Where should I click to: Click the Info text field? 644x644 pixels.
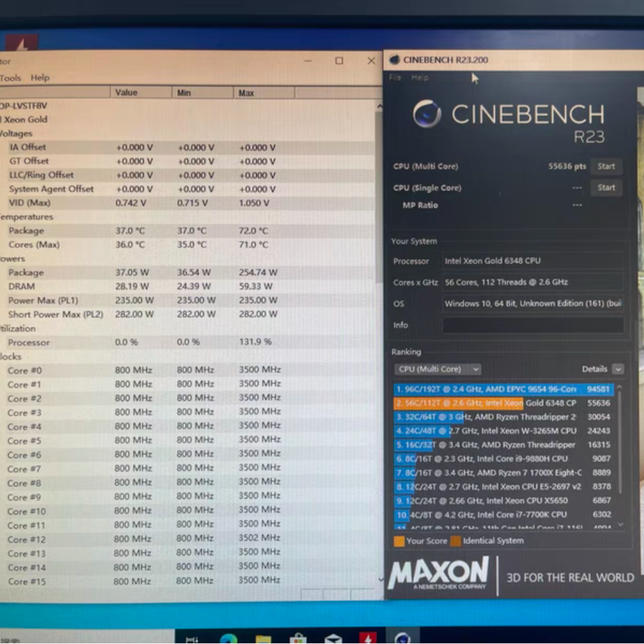[x=532, y=325]
